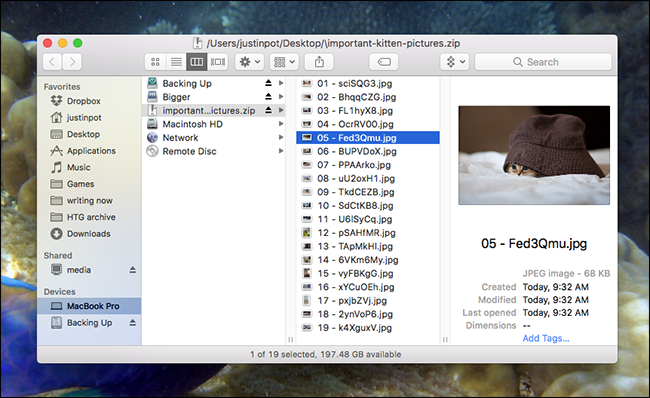Viewport: 650px width, 398px height.
Task: Select file 02 - BhqqCZG.jpg
Action: click(368, 97)
